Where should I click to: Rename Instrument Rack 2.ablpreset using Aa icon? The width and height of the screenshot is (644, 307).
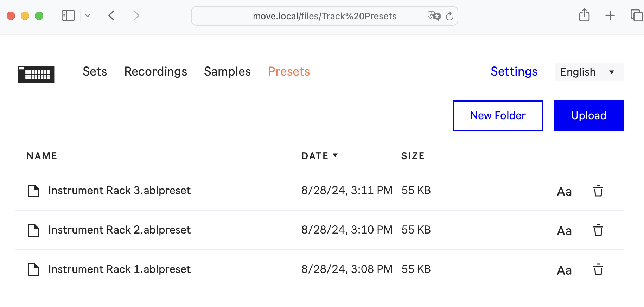click(x=564, y=231)
